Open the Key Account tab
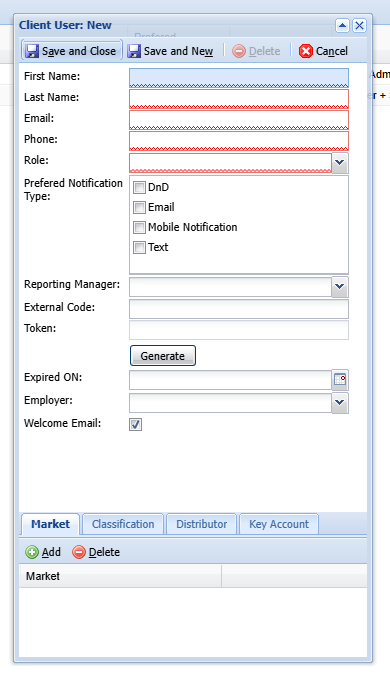This screenshot has width=390, height=683. pos(279,524)
